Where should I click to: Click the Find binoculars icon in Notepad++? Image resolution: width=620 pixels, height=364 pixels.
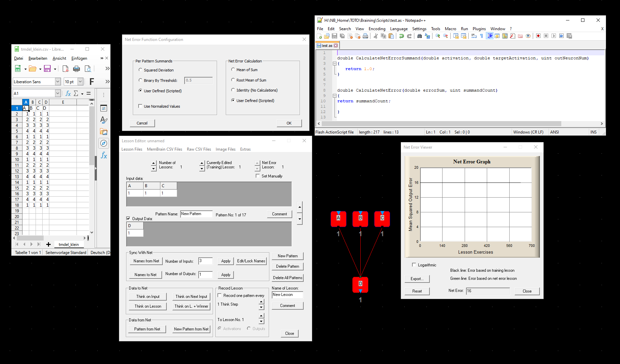[419, 36]
